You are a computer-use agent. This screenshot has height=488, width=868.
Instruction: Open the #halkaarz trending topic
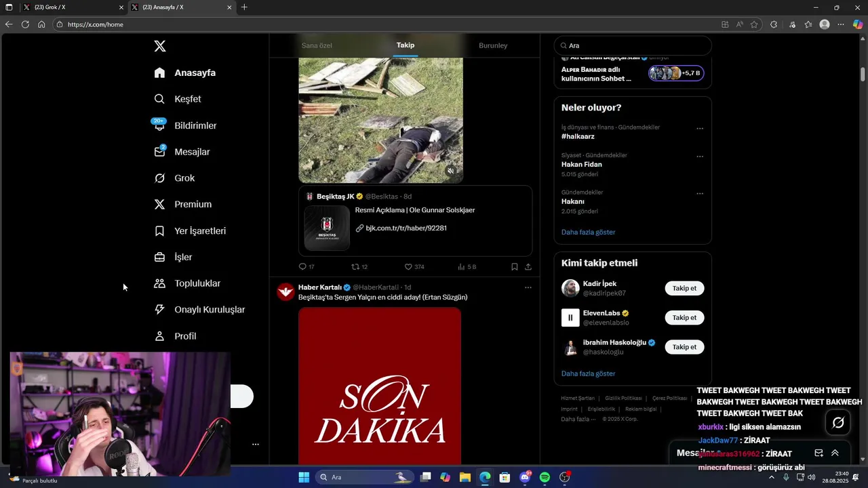pyautogui.click(x=578, y=137)
